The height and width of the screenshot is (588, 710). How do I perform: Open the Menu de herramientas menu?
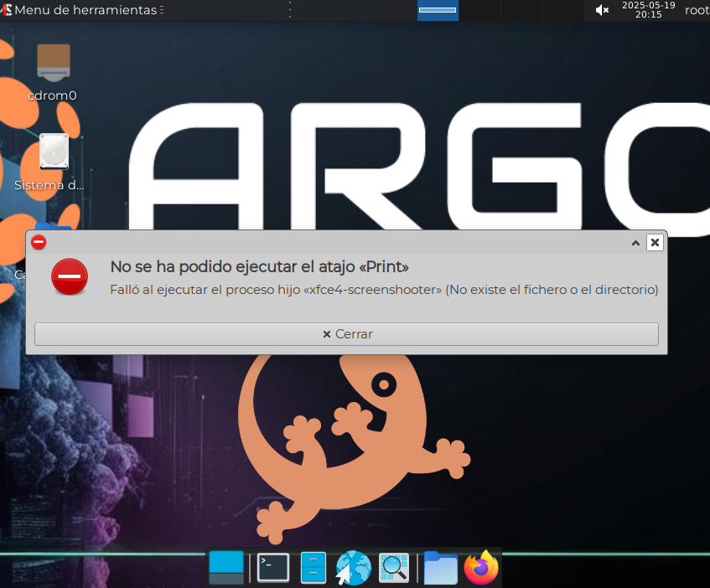84,10
